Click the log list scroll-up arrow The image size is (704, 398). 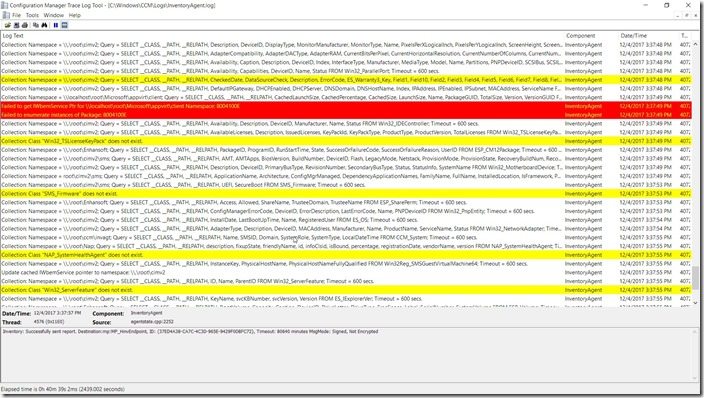(x=695, y=44)
